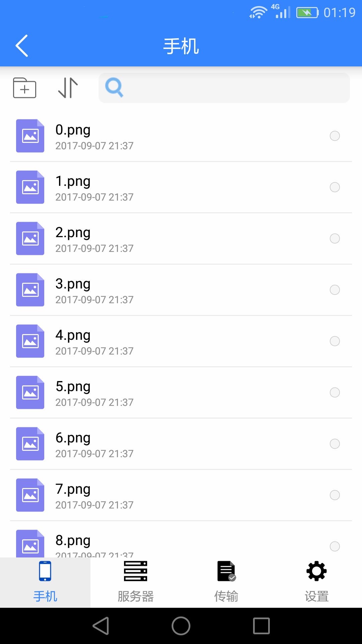Switch to the 服务器 tab
Screen dimensions: 362x644
(136, 582)
